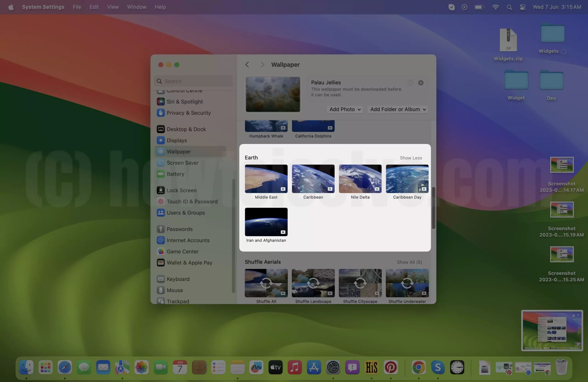Screen dimensions: 588x382
Task: Expand Show All for Shuffle Aerials
Action: point(409,262)
